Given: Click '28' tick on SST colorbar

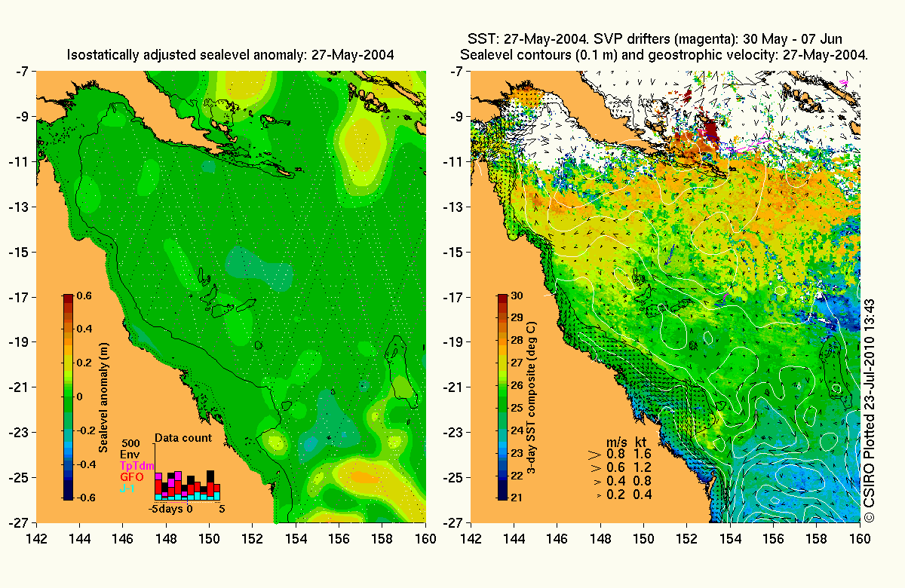Looking at the screenshot, I should pyautogui.click(x=517, y=341).
